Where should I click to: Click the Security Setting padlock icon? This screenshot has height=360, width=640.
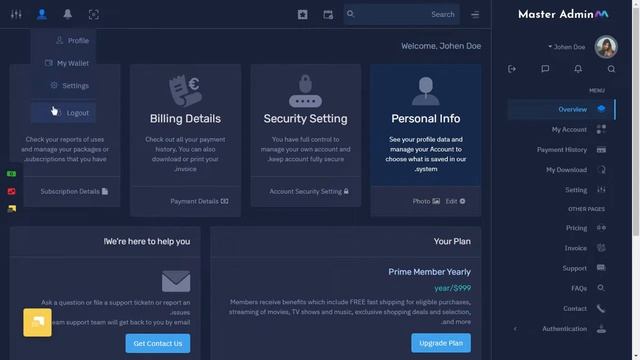pos(305,91)
